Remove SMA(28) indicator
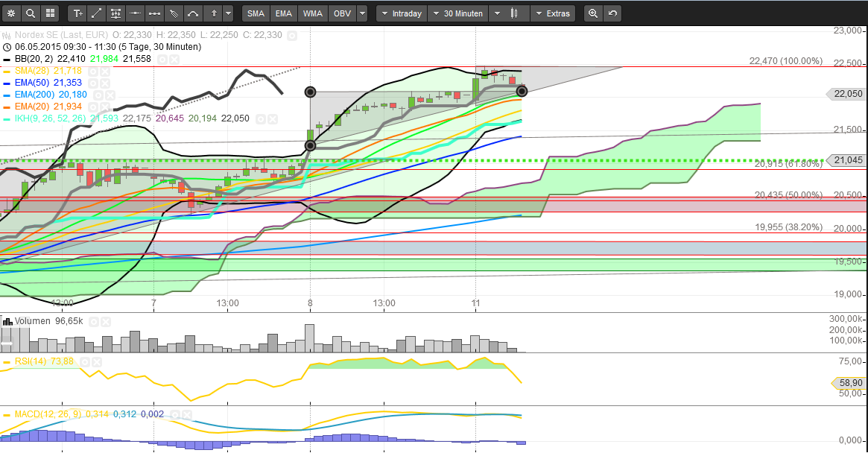 [x=104, y=72]
